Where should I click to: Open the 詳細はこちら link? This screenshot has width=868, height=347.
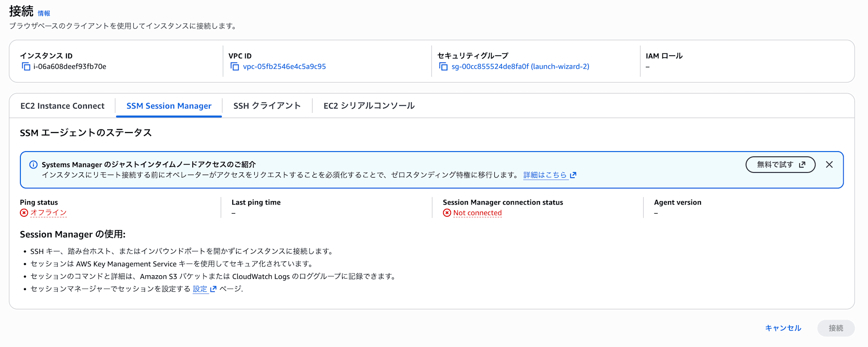pyautogui.click(x=545, y=175)
